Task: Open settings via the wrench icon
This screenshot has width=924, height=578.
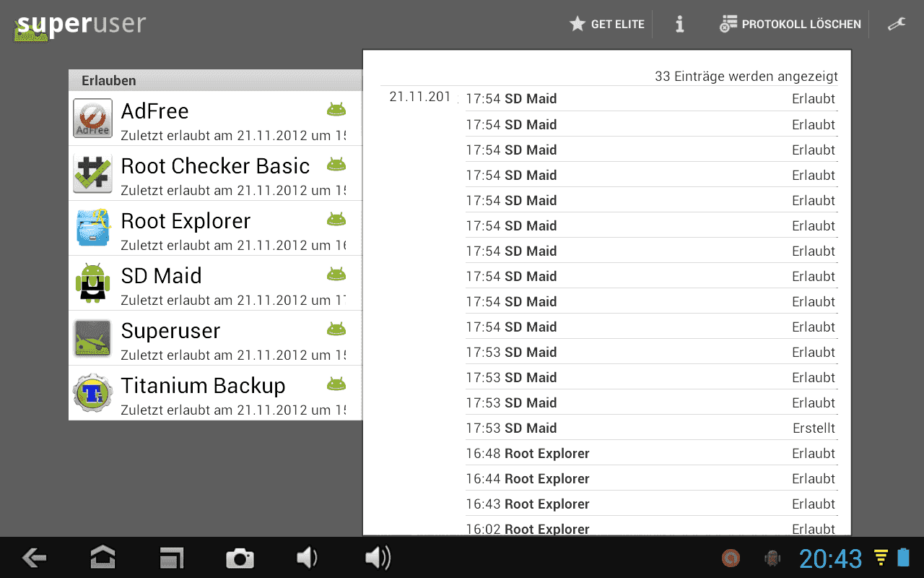Action: pos(897,25)
